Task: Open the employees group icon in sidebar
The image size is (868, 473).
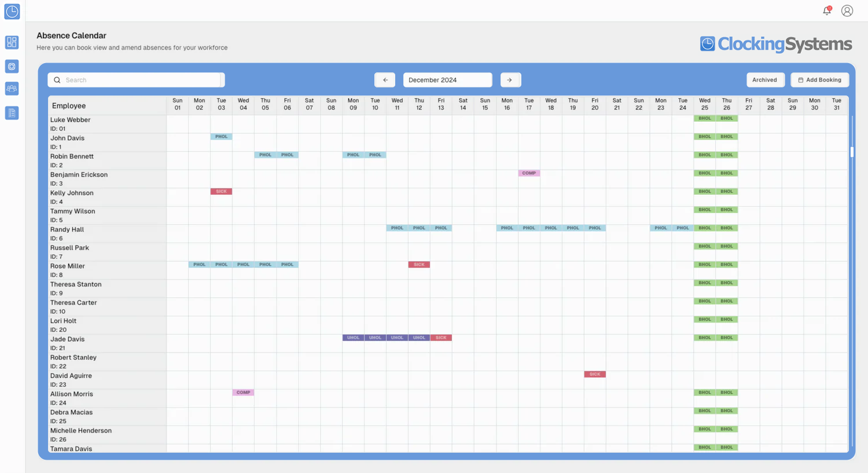Action: click(12, 89)
